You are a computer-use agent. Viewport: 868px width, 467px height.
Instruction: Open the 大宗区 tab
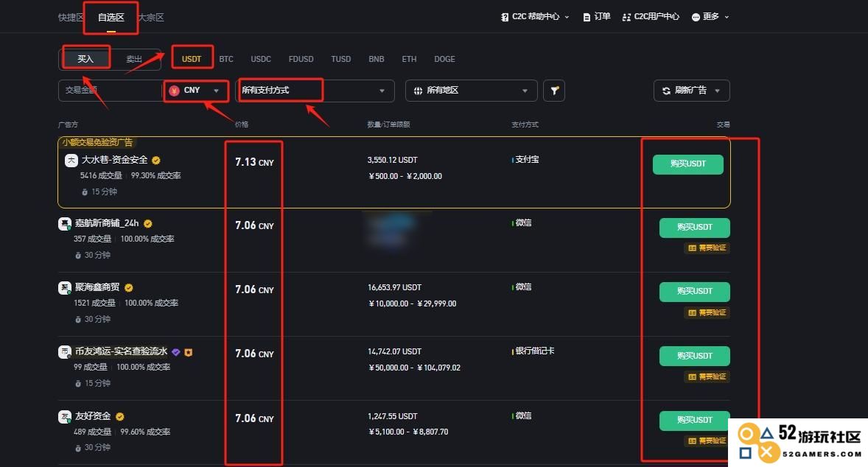(x=151, y=17)
